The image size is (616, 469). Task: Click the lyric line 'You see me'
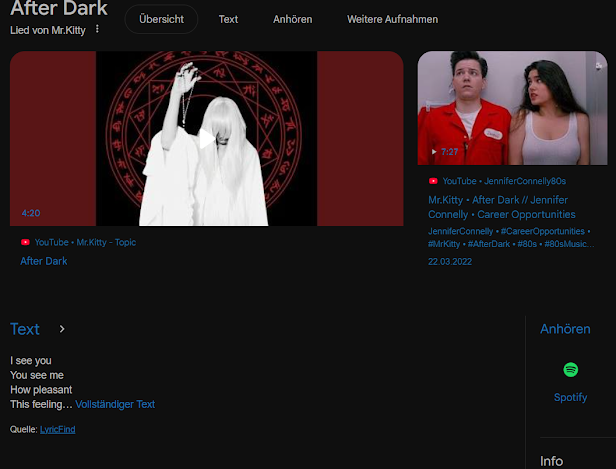click(x=37, y=375)
